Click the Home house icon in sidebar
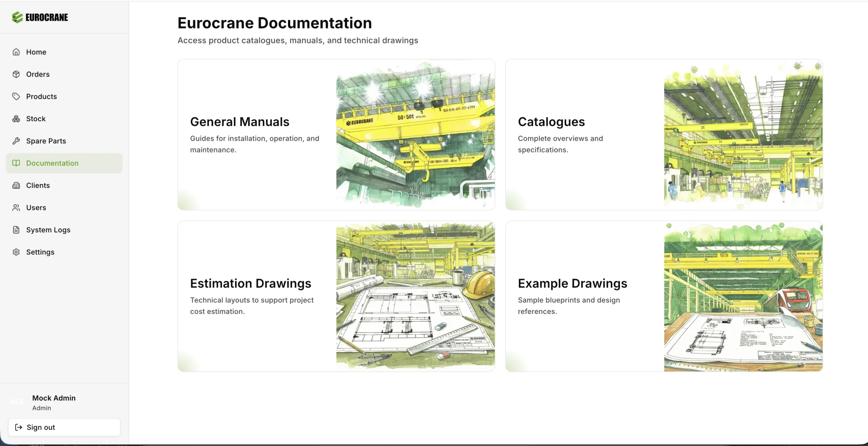Viewport: 868px width, 446px height. pos(16,52)
